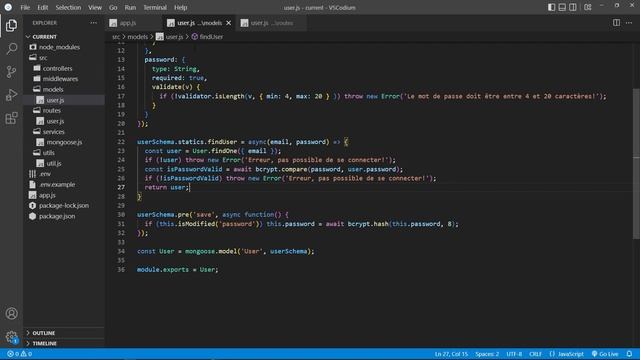640x360 pixels.
Task: Open the Accounts menu icon
Action: (x=11, y=313)
